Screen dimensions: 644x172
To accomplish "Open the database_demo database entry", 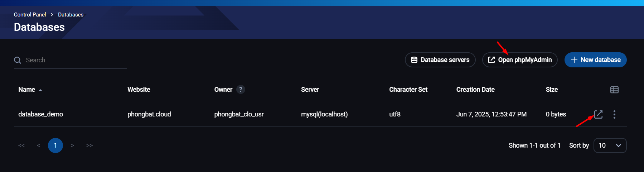I will coord(40,114).
